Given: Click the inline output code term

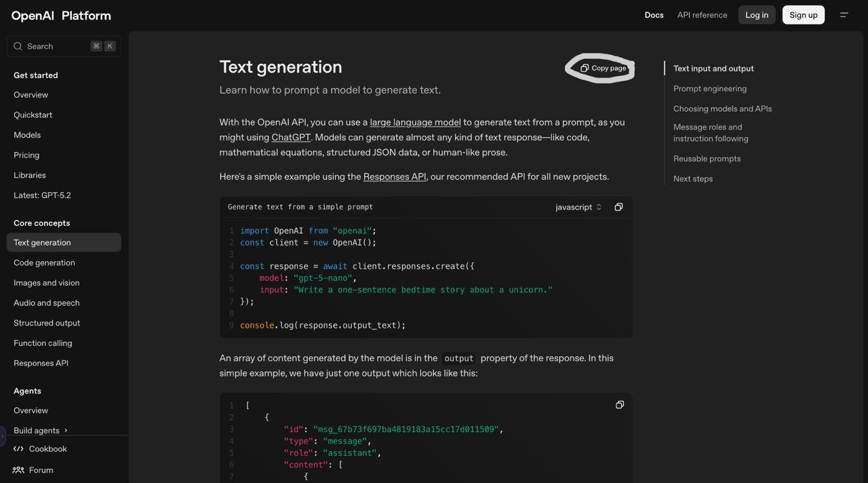Looking at the screenshot, I should (458, 358).
